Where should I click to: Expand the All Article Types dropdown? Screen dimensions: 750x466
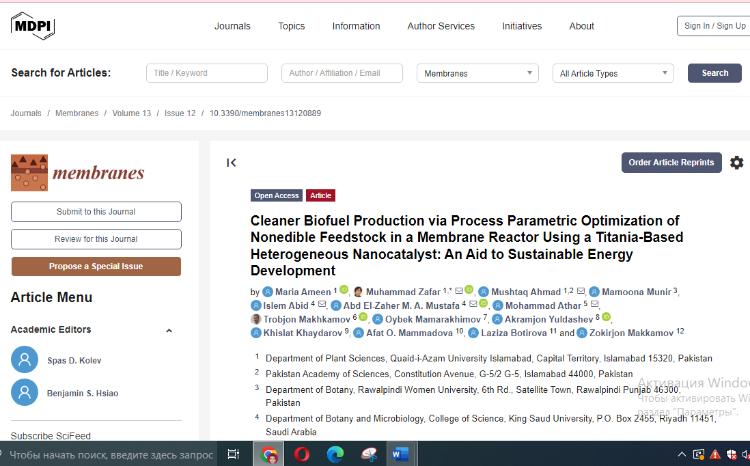click(x=615, y=73)
